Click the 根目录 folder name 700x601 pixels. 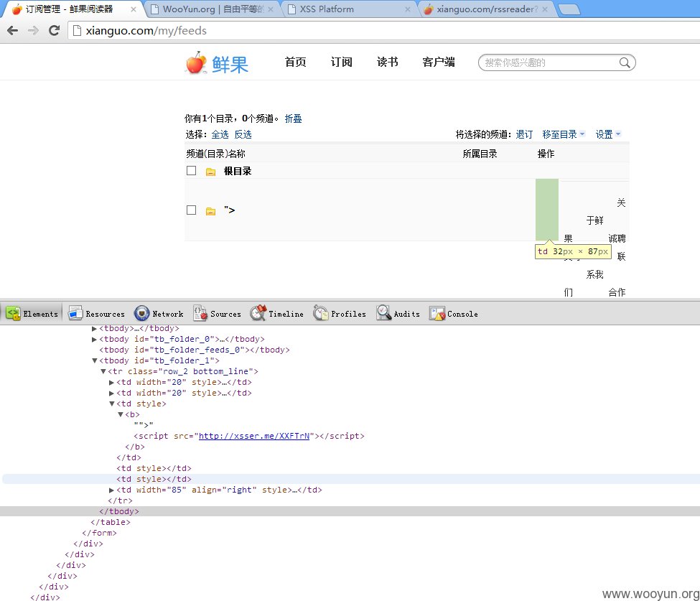(238, 171)
